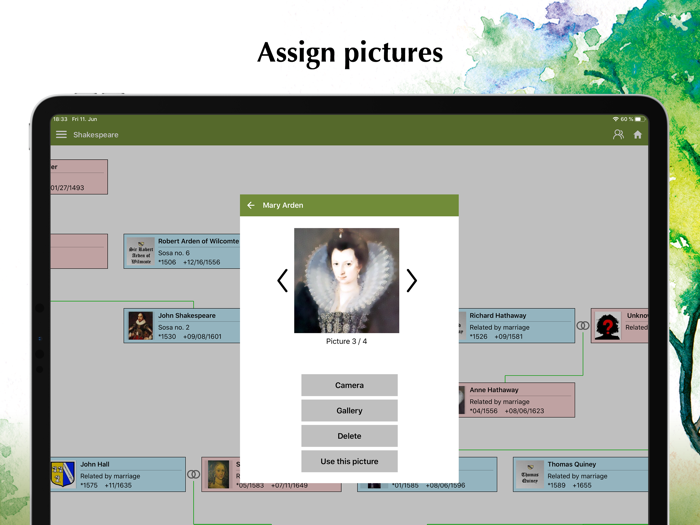Click the marriage rings icon beside John Hall
This screenshot has width=700, height=525.
click(x=193, y=474)
